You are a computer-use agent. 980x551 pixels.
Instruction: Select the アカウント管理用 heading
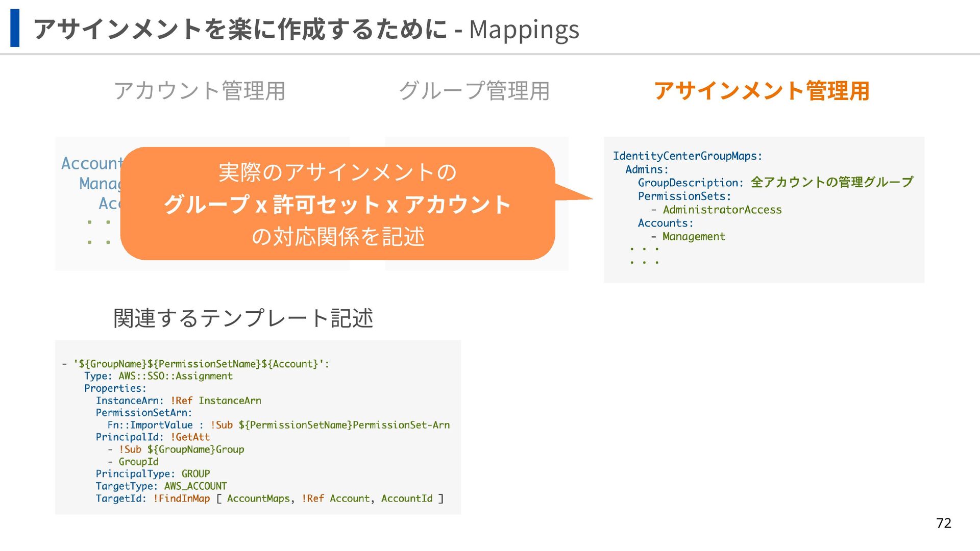tap(199, 91)
